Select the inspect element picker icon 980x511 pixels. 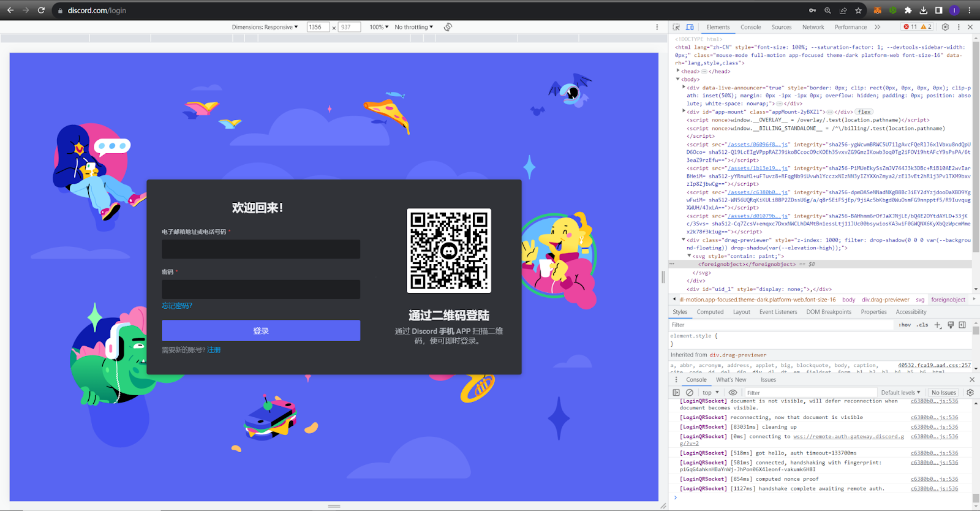point(676,27)
